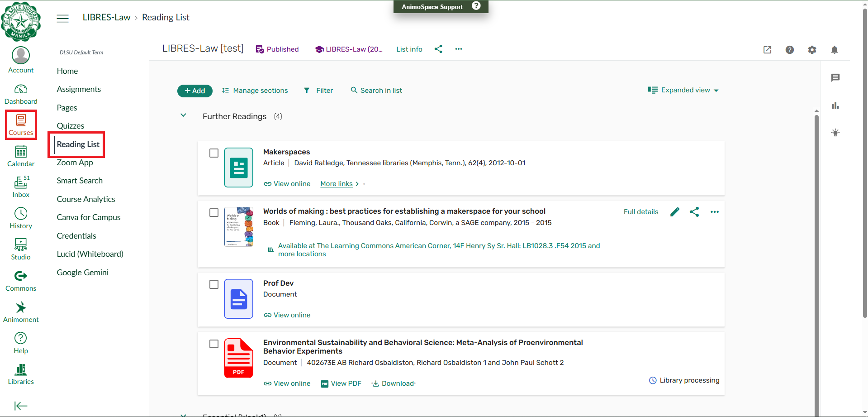
Task: Check the Makerspaces article checkbox
Action: (x=214, y=153)
